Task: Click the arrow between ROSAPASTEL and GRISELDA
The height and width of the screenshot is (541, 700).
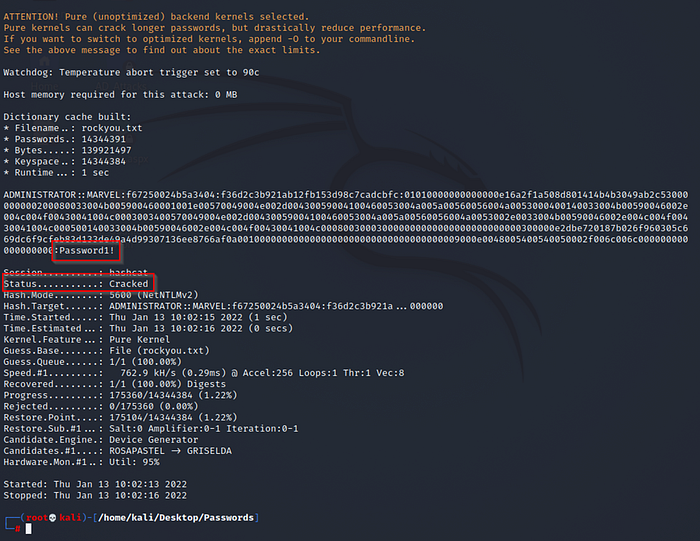Action: (x=176, y=451)
